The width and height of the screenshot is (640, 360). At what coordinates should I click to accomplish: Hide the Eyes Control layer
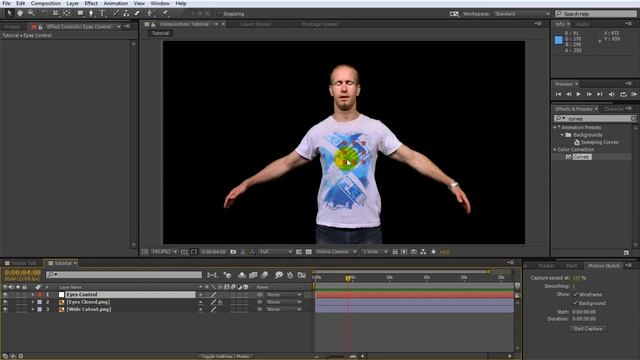click(x=5, y=294)
